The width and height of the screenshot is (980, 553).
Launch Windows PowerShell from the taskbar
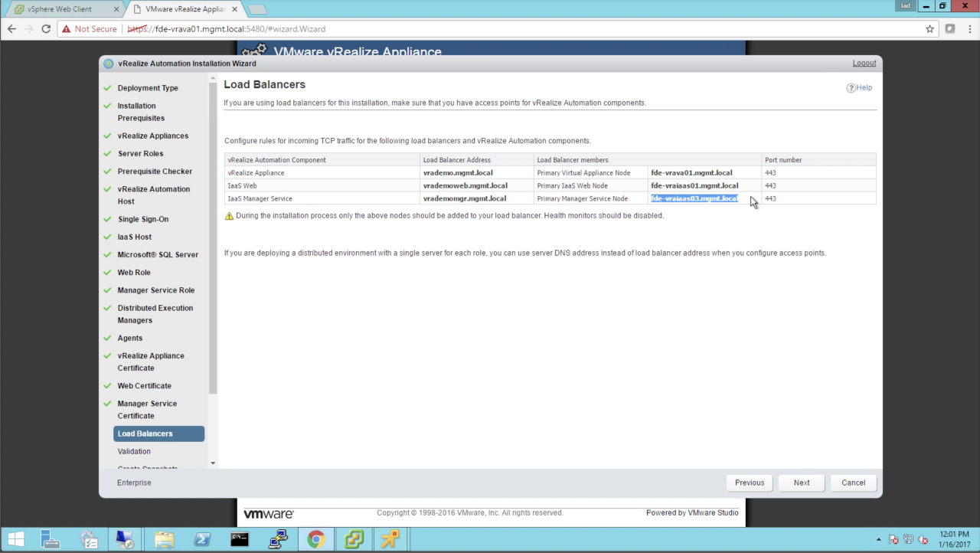click(202, 539)
